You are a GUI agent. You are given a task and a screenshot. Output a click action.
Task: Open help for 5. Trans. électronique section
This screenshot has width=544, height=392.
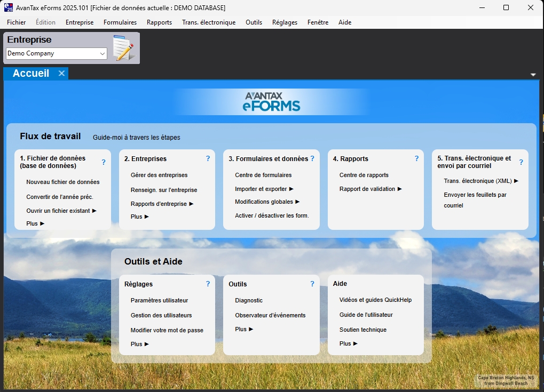point(521,162)
